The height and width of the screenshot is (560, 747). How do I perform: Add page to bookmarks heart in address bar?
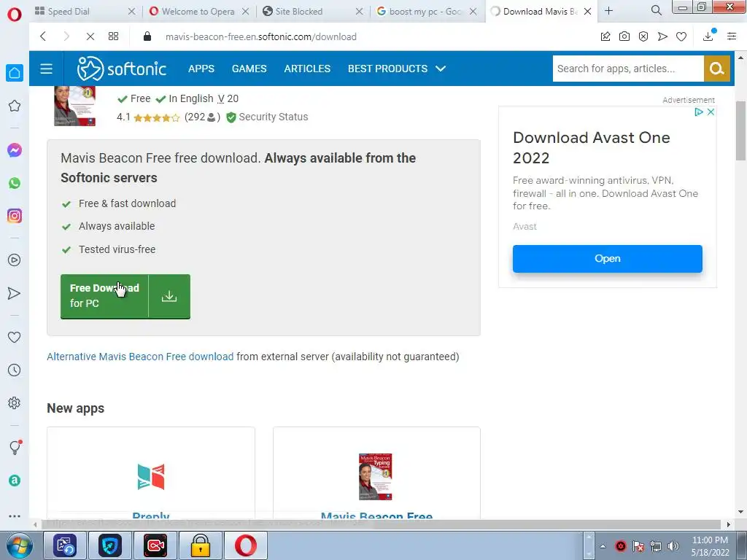681,36
